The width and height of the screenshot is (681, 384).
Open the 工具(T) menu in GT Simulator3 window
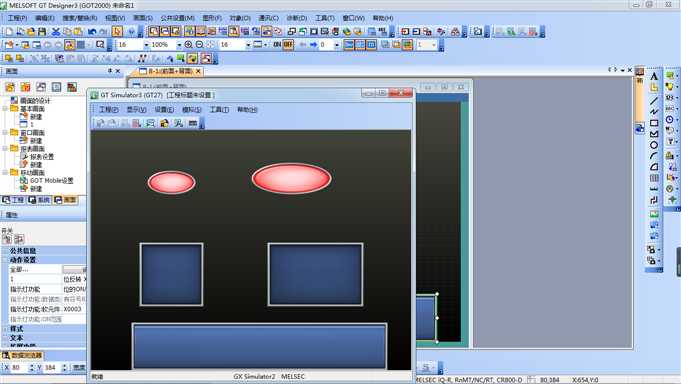(x=219, y=109)
